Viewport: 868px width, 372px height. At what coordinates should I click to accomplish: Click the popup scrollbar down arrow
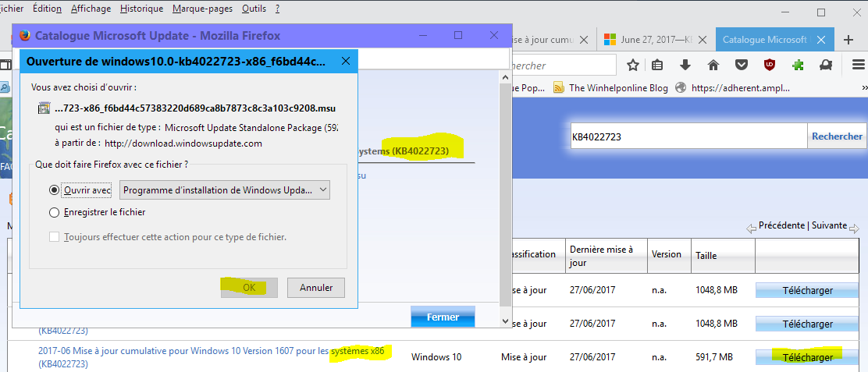pyautogui.click(x=504, y=320)
